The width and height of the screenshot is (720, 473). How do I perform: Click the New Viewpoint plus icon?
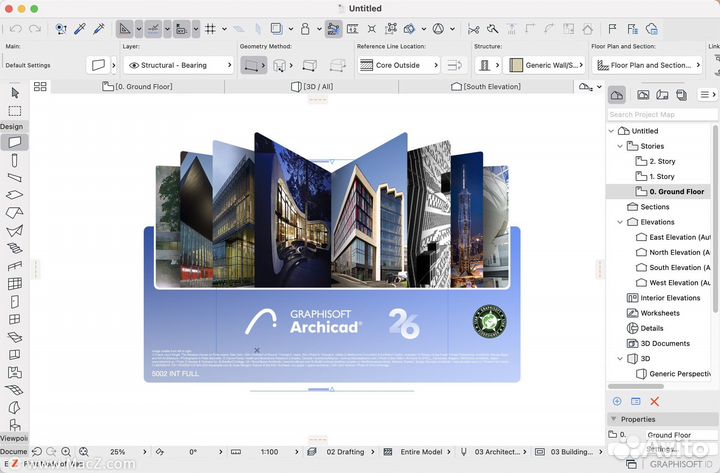[x=617, y=401]
